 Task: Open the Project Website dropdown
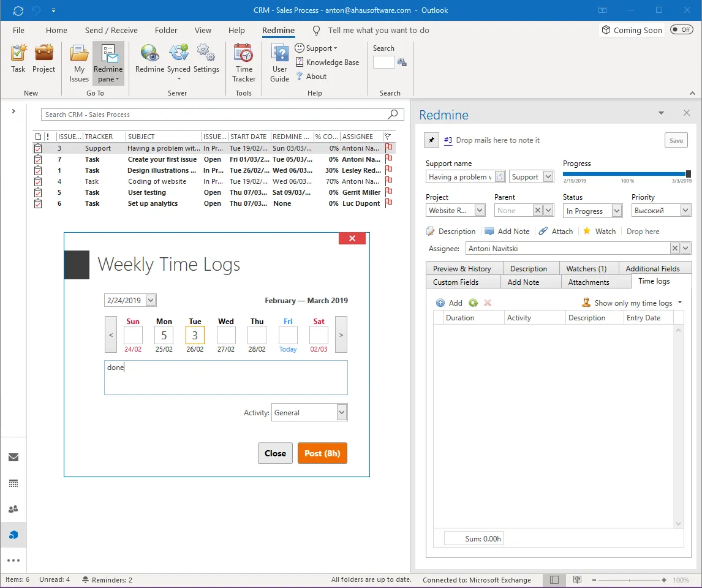coord(479,210)
